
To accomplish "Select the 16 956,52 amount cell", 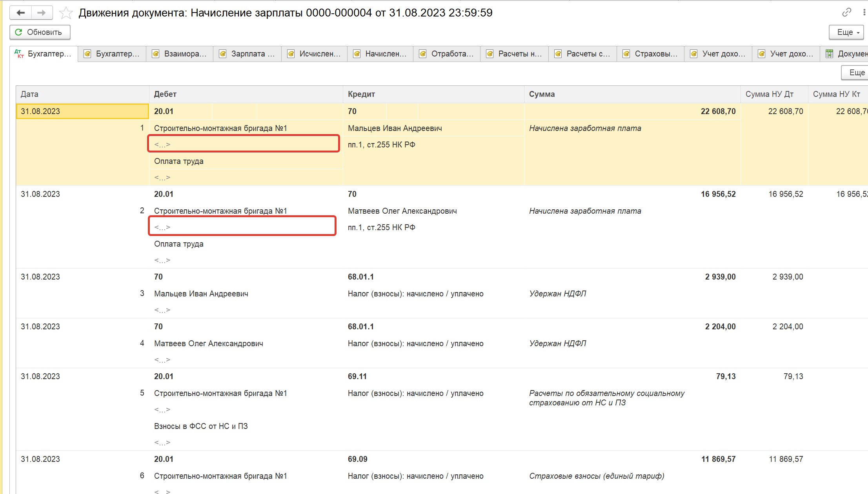I will click(718, 194).
